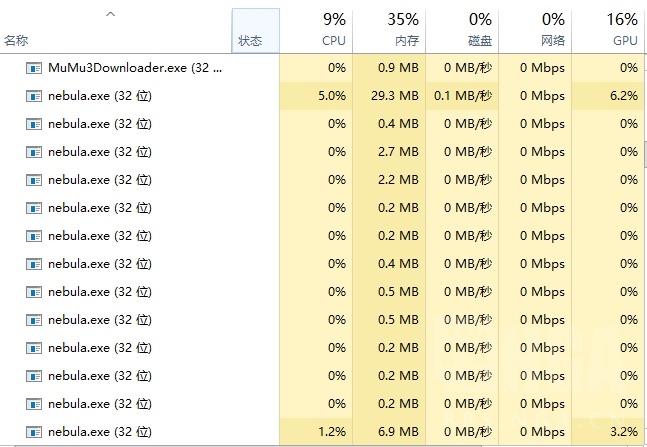Click the 0.1 MB/秒 disk cell

(463, 96)
